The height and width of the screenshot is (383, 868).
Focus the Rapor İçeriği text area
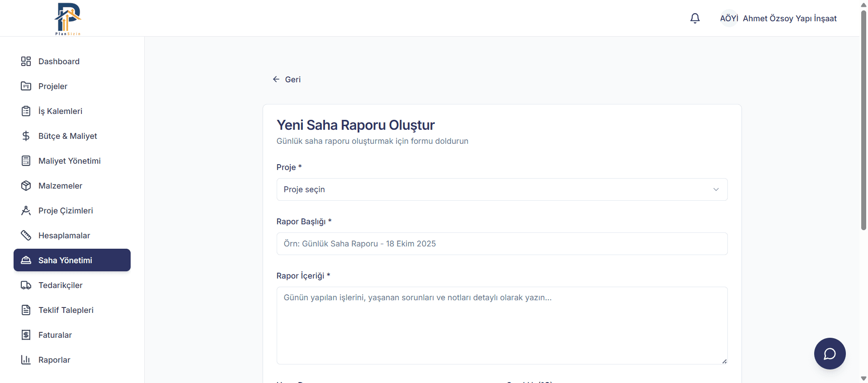coord(502,326)
